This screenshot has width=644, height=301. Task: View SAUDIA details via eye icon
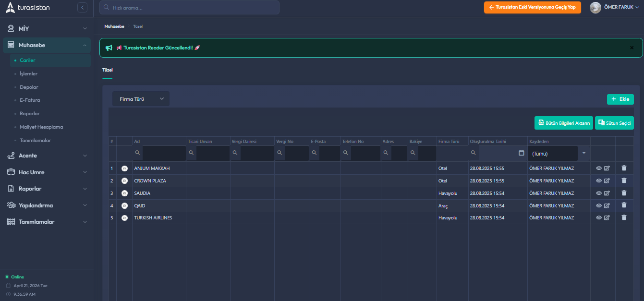pos(599,193)
